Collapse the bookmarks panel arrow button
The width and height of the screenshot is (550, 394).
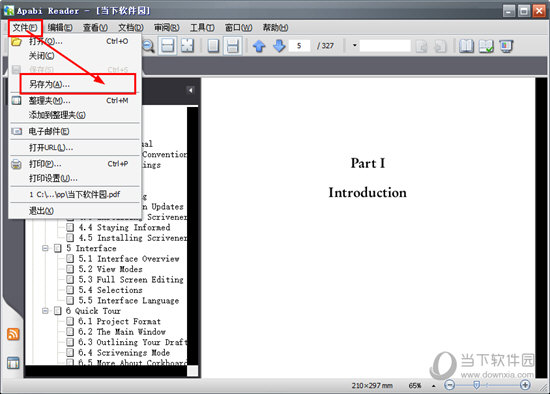point(190,91)
